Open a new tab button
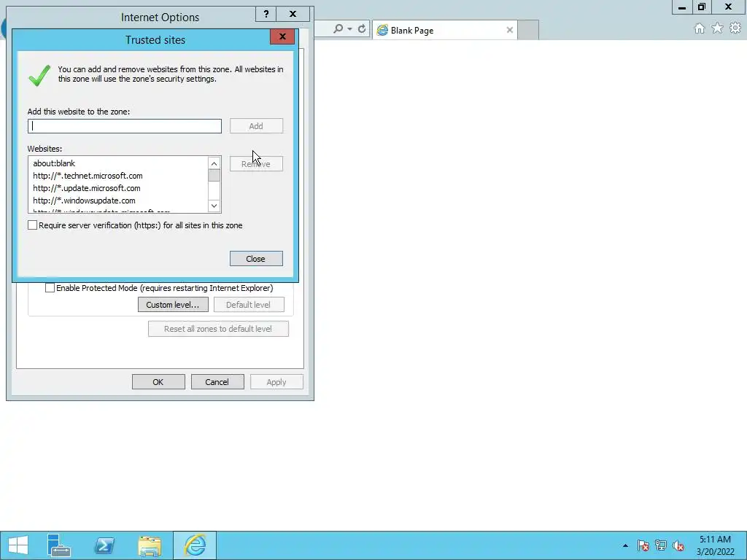The height and width of the screenshot is (560, 747). pyautogui.click(x=528, y=30)
